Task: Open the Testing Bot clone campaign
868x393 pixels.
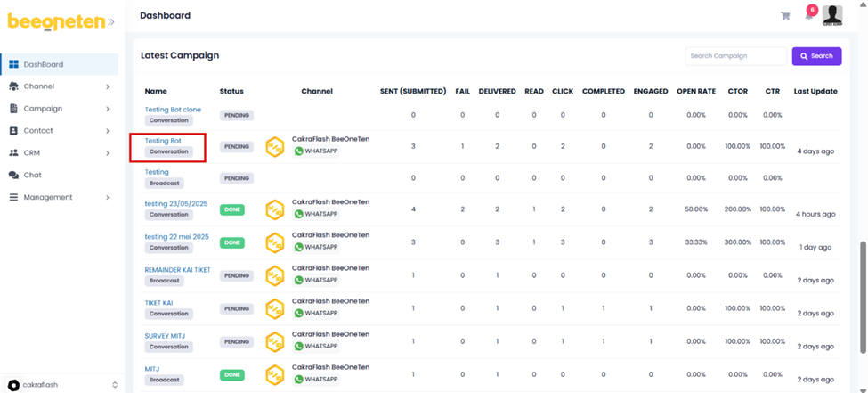Action: [x=173, y=110]
